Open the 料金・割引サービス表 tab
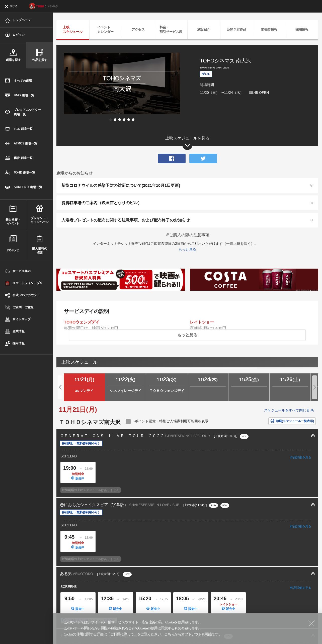The width and height of the screenshot is (322, 644). (171, 30)
